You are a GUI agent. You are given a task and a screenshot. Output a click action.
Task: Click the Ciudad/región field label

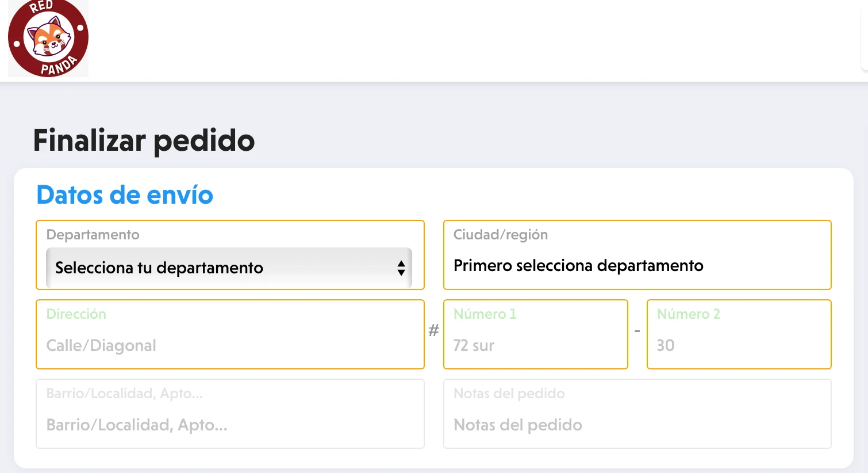(x=500, y=235)
